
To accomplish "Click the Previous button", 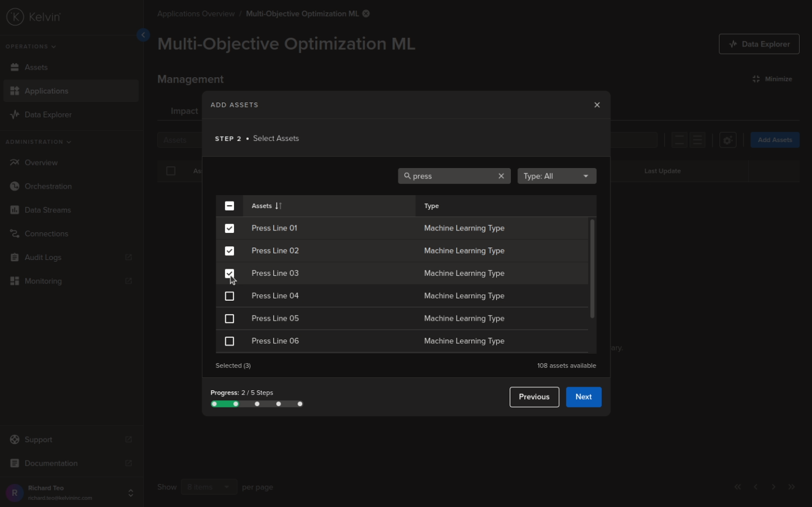I will point(534,397).
